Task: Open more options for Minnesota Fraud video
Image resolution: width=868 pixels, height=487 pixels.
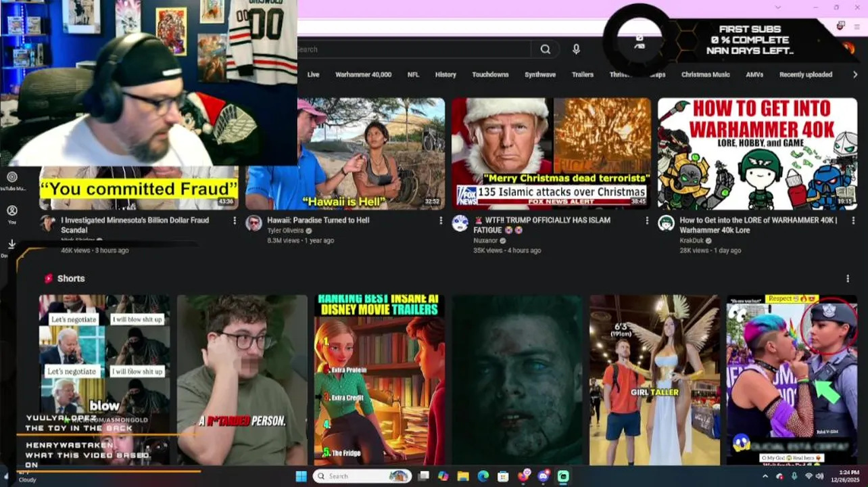Action: point(235,221)
